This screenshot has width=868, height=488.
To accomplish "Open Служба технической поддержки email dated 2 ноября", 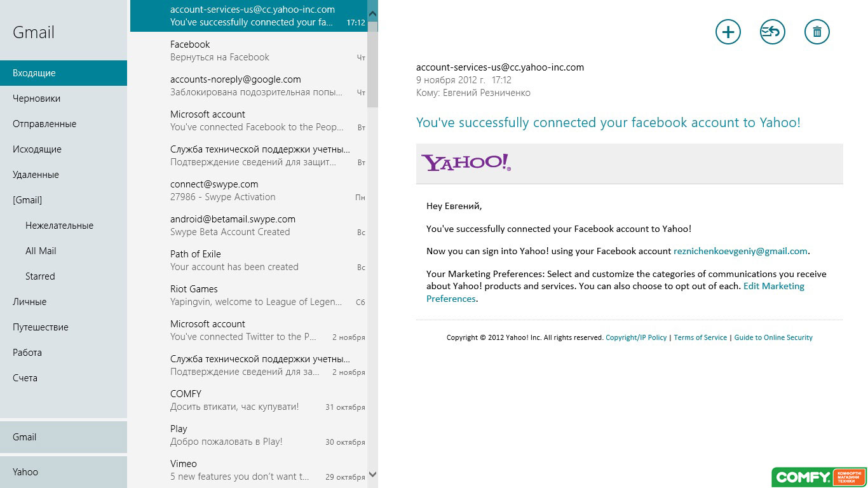I will [249, 365].
